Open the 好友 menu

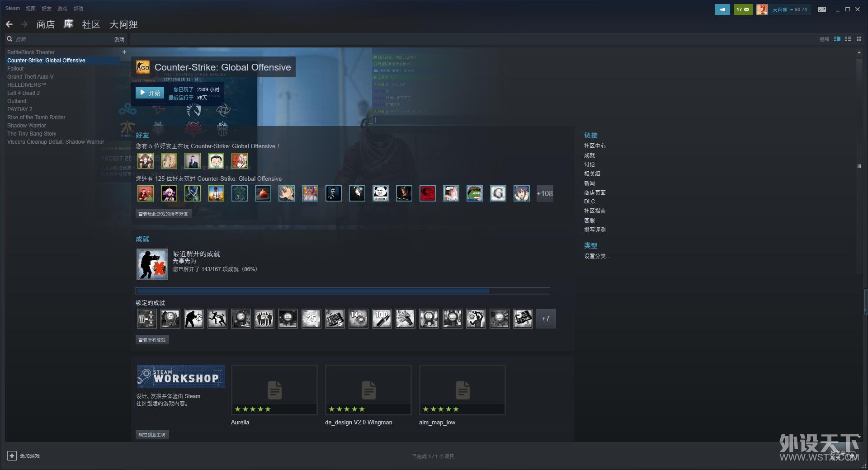[47, 9]
